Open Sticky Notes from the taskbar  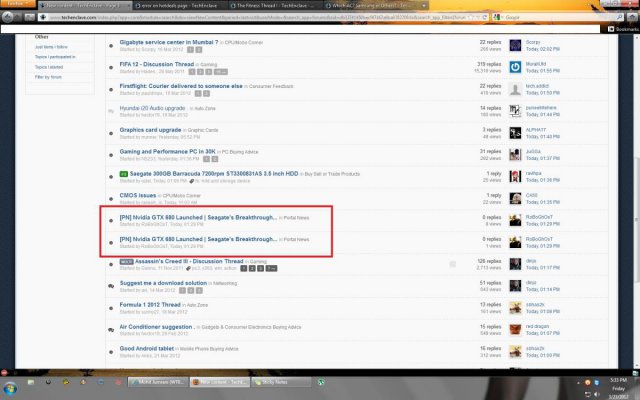coord(282,382)
